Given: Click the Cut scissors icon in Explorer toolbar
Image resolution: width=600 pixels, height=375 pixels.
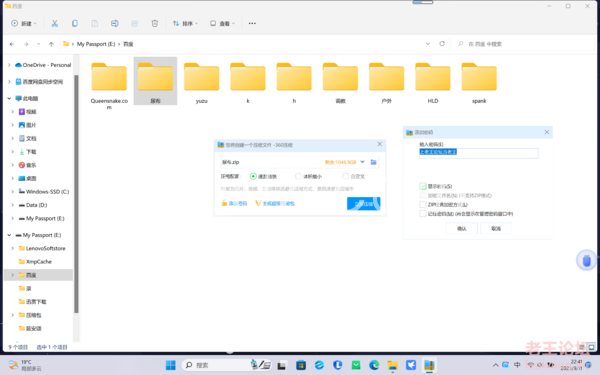Looking at the screenshot, I should (55, 23).
